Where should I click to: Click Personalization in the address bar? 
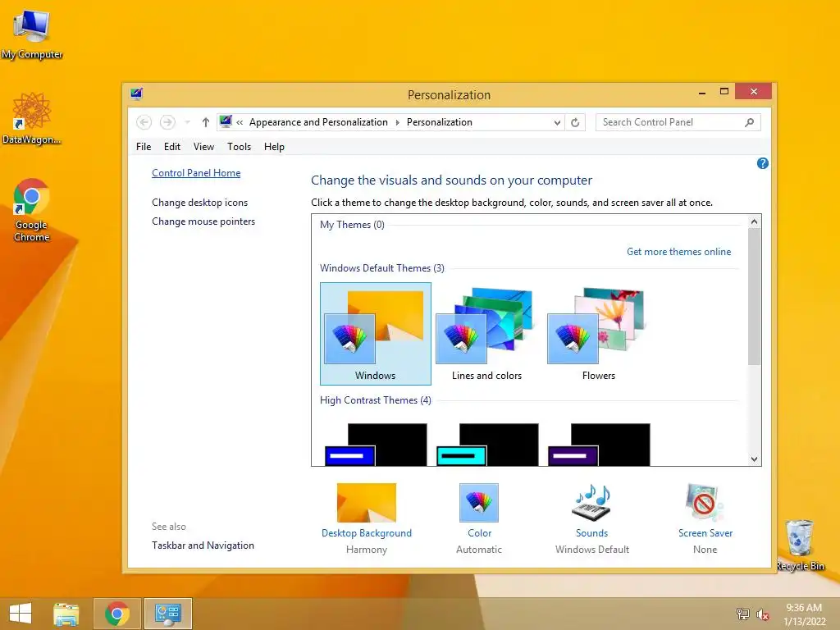(440, 122)
